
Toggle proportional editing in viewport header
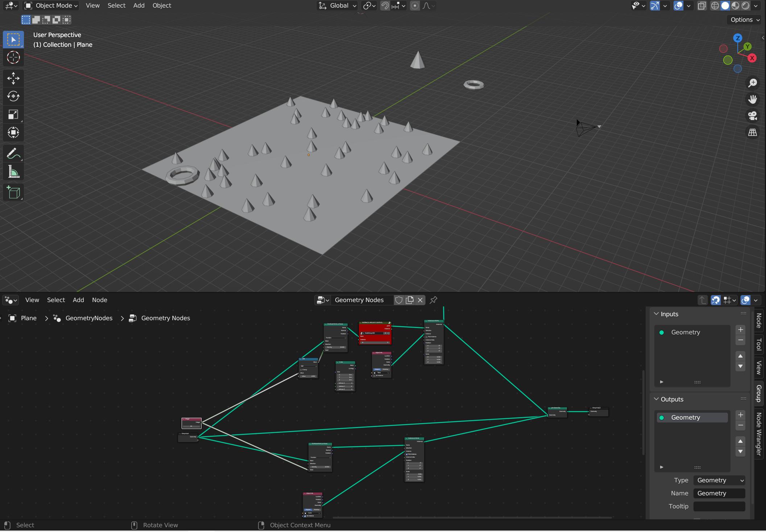[415, 5]
